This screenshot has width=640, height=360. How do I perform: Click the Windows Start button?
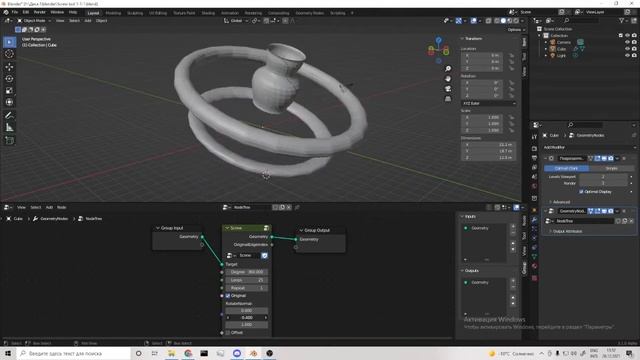point(8,353)
